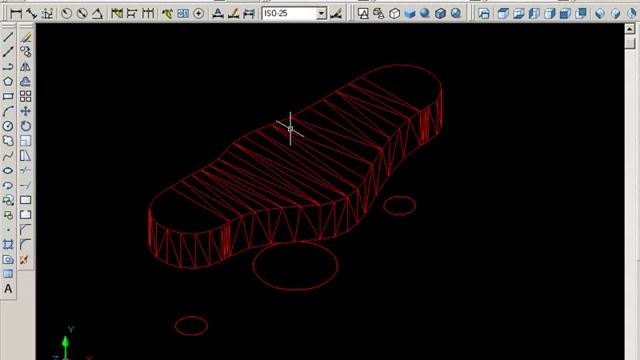Select the Offset tool

(26, 81)
